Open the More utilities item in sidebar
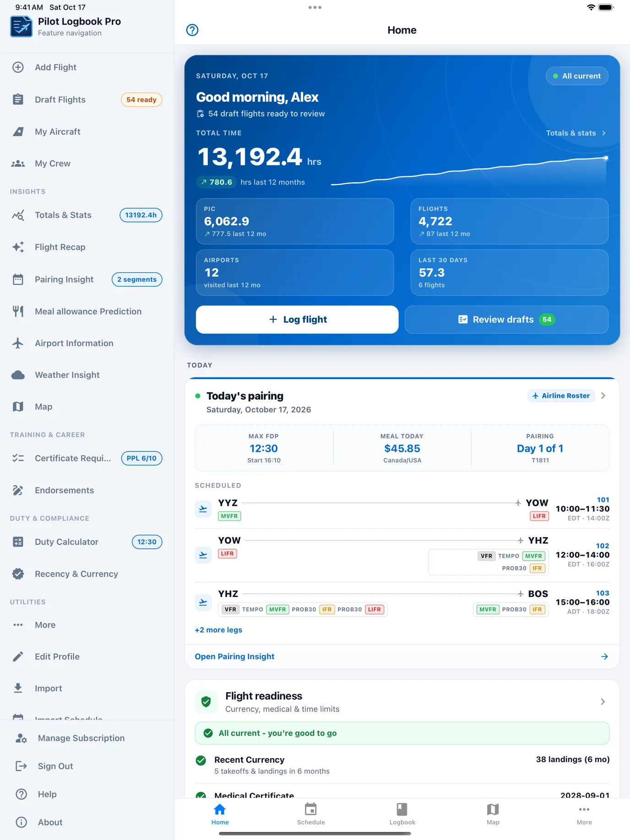 (87, 625)
